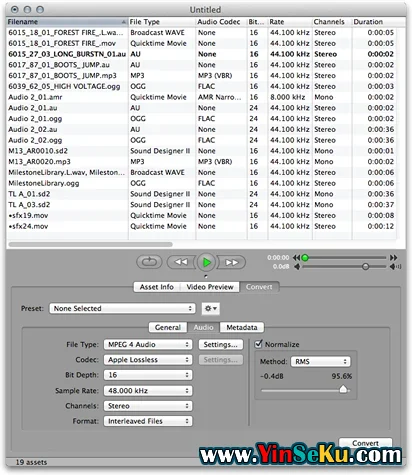412x475 pixels.
Task: Click the AMR Narro... codec cell
Action: click(219, 97)
